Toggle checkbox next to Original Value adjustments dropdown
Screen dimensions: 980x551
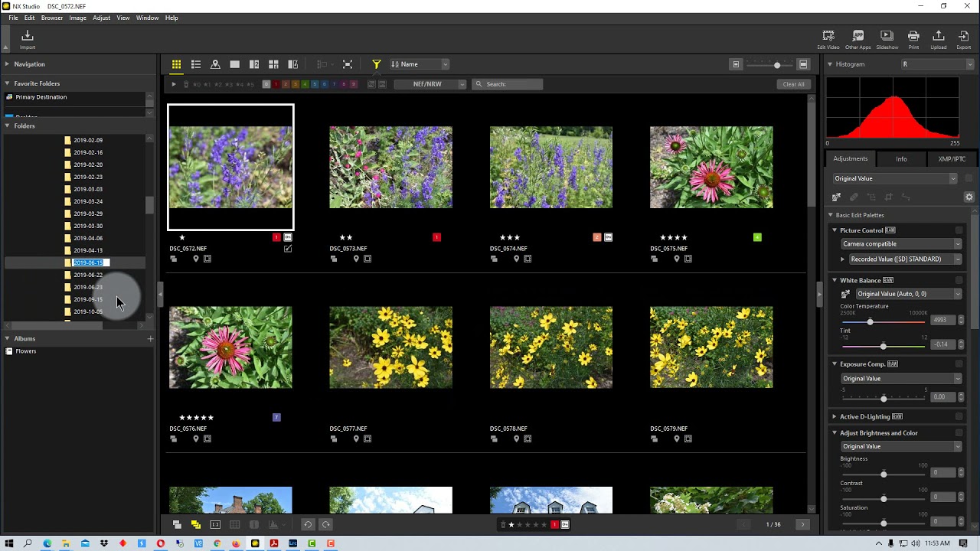pyautogui.click(x=969, y=178)
